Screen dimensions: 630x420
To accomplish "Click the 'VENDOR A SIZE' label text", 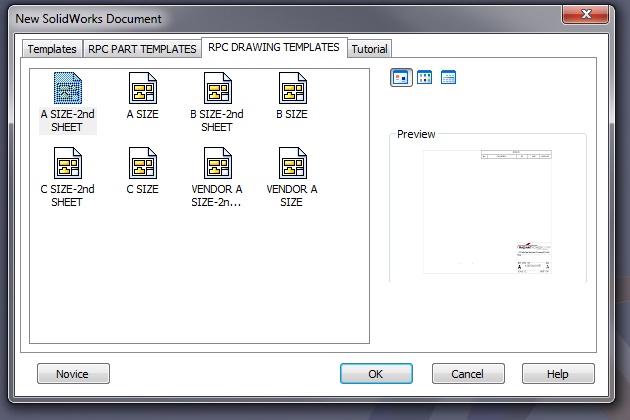I will coord(292,195).
